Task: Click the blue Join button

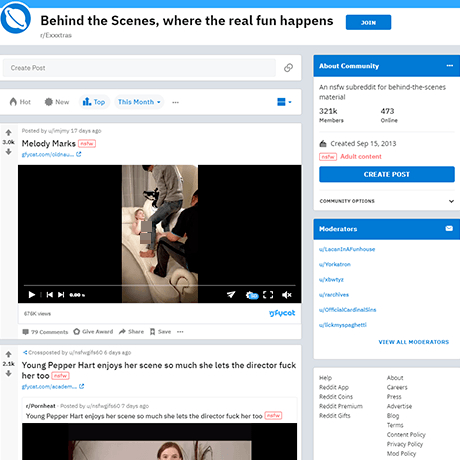Action: point(368,22)
